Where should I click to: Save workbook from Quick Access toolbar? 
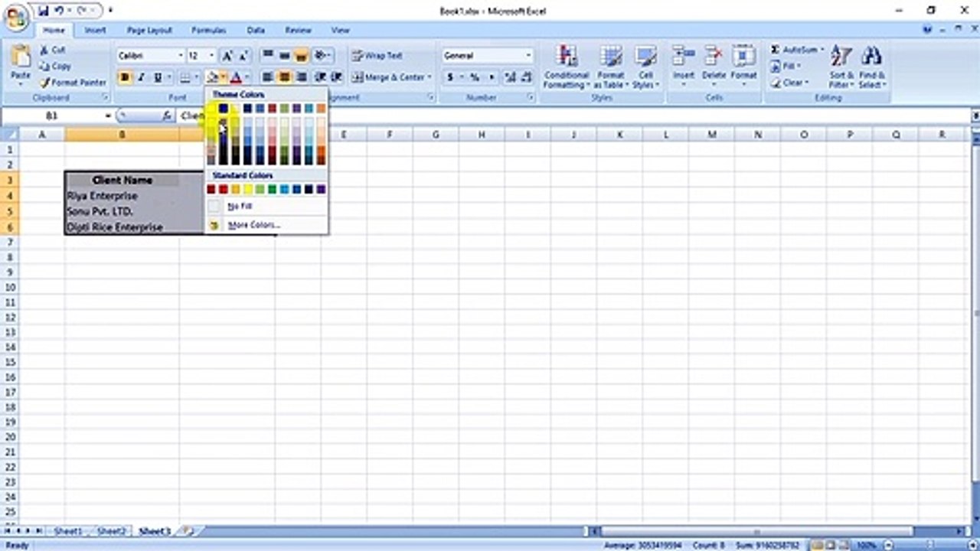click(x=43, y=11)
